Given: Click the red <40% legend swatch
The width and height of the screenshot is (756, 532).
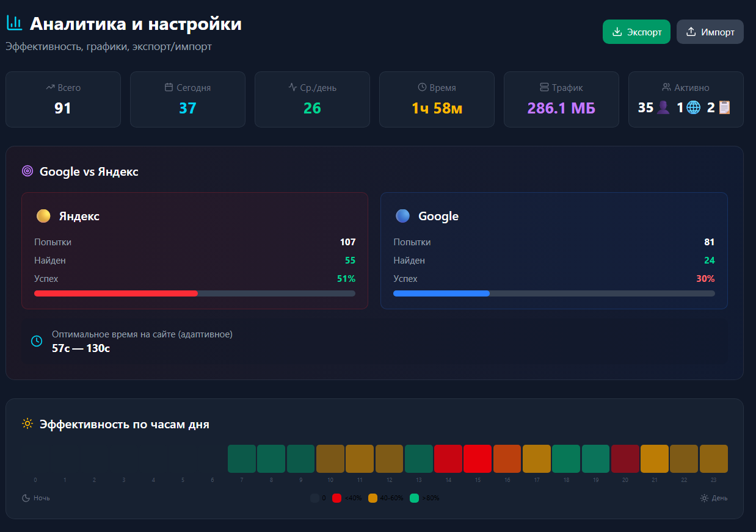Looking at the screenshot, I should (336, 498).
